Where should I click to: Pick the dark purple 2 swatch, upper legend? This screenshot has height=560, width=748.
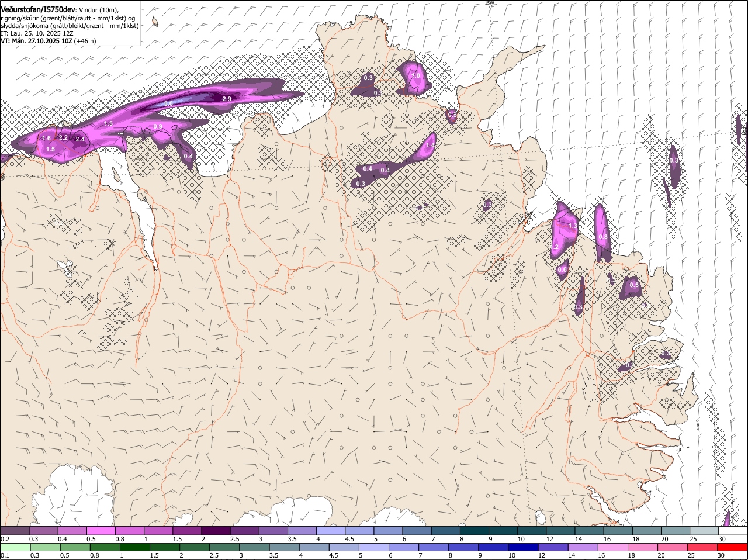click(216, 530)
